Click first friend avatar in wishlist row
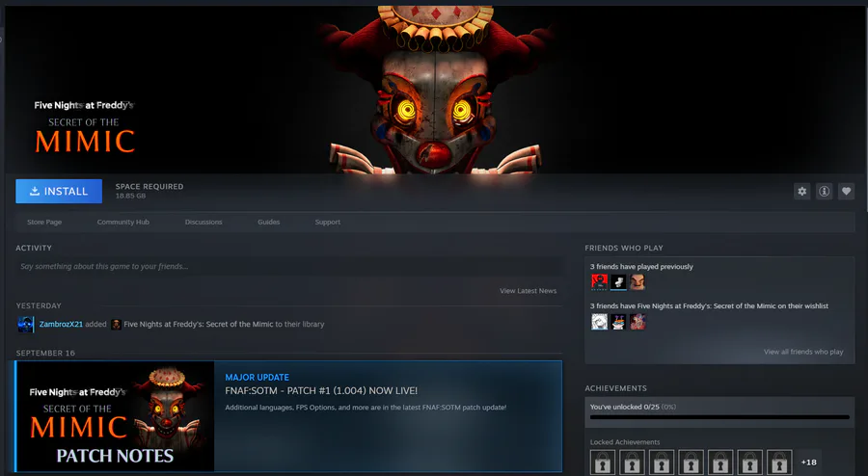The height and width of the screenshot is (476, 868). point(600,322)
